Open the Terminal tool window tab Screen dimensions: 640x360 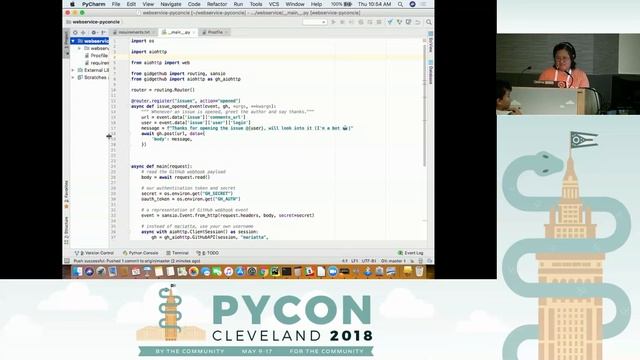tap(177, 253)
